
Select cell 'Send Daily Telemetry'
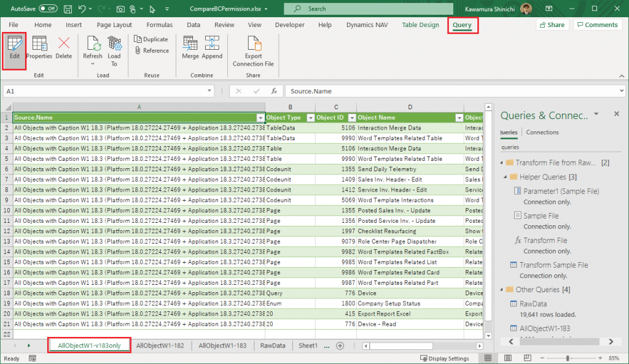click(x=410, y=169)
